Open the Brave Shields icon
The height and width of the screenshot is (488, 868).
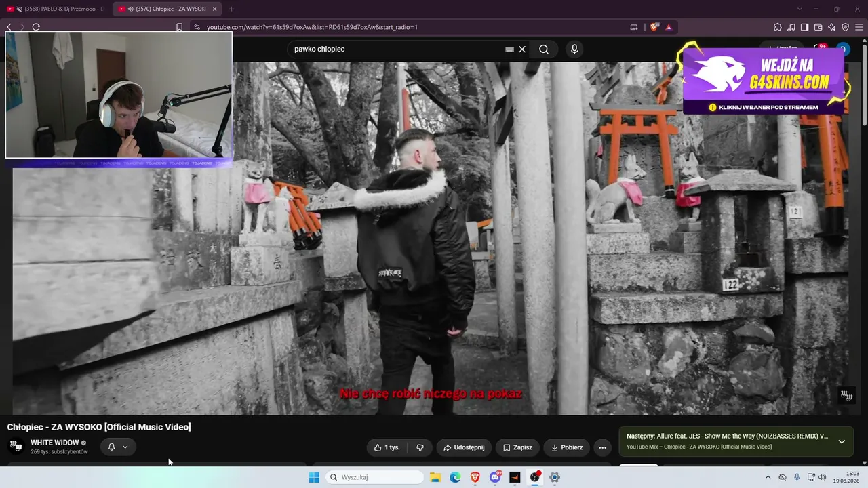(x=654, y=27)
